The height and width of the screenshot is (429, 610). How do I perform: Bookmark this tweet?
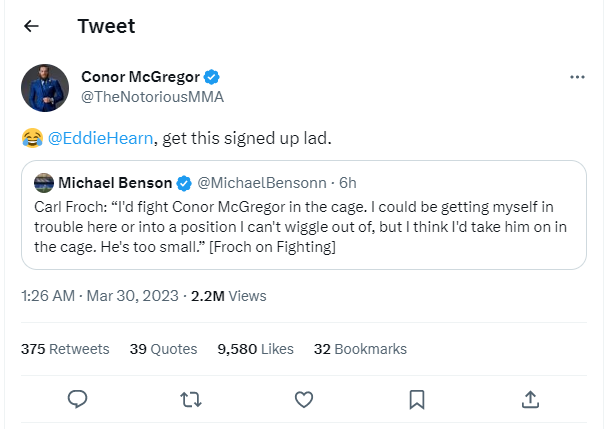click(417, 399)
